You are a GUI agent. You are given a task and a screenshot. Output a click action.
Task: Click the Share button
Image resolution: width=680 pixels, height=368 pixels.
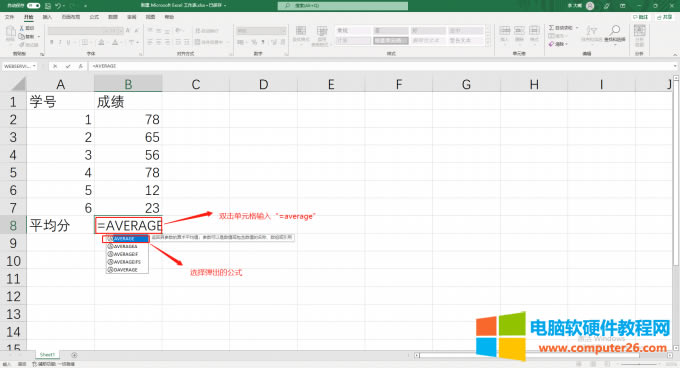click(664, 17)
